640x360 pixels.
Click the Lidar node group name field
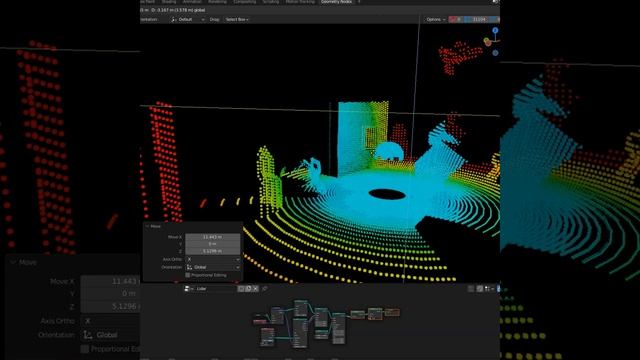click(216, 289)
